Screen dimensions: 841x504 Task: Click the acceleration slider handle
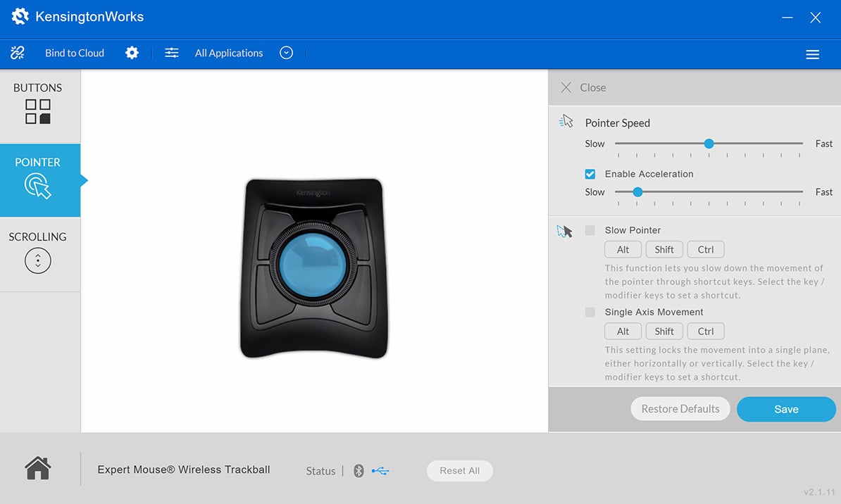pos(637,192)
